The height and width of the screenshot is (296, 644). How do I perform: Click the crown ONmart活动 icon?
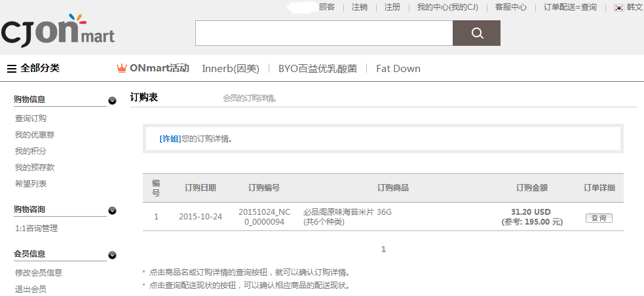[121, 68]
